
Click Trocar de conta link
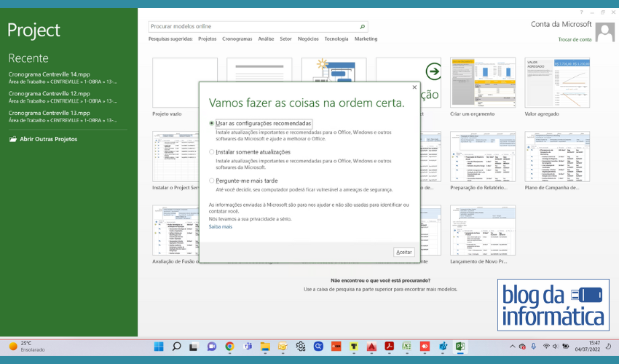[x=575, y=39]
